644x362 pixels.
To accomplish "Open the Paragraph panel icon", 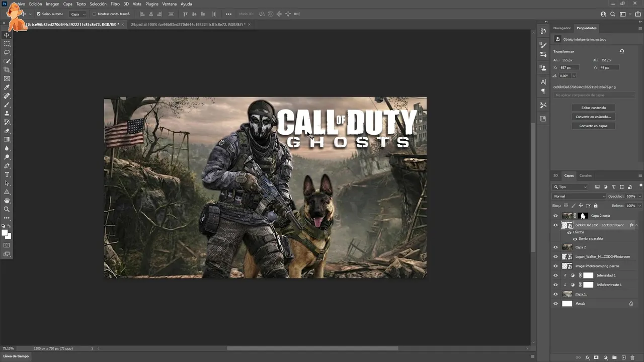I will [543, 91].
